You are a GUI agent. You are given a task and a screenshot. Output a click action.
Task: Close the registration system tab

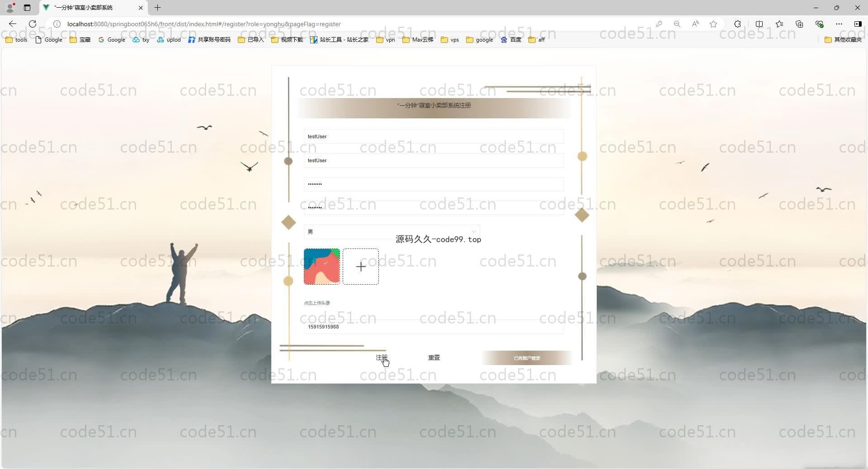141,8
